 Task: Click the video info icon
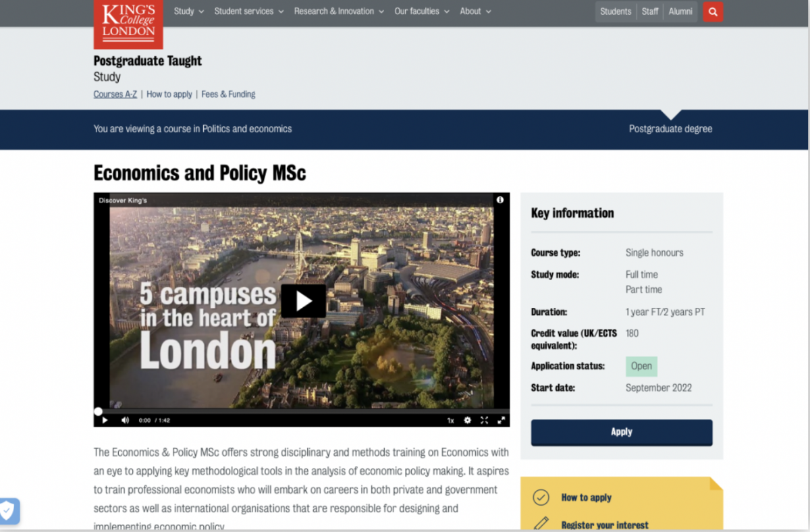click(x=500, y=200)
